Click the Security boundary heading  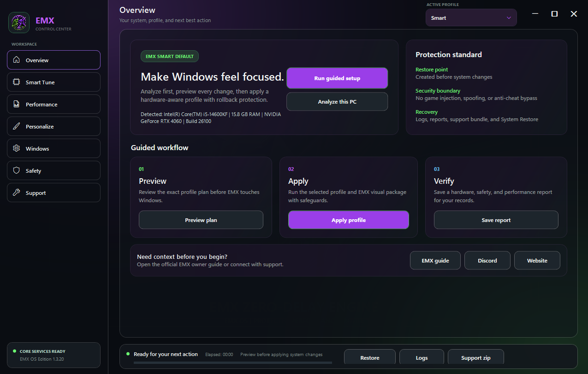pos(438,91)
